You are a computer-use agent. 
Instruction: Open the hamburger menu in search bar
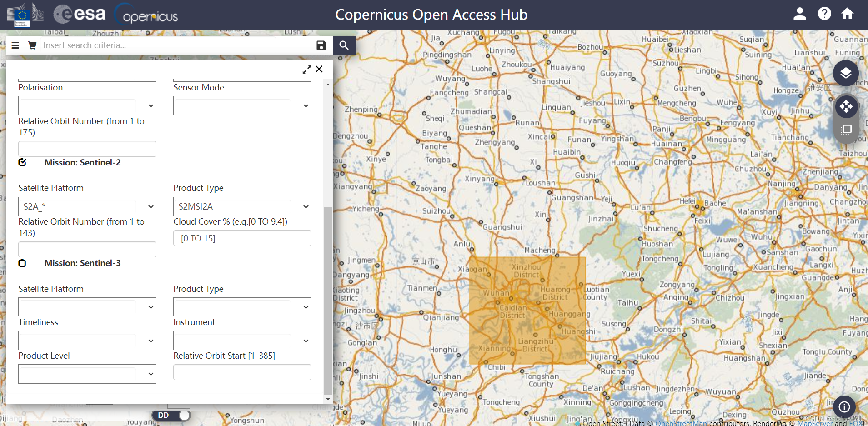point(15,45)
